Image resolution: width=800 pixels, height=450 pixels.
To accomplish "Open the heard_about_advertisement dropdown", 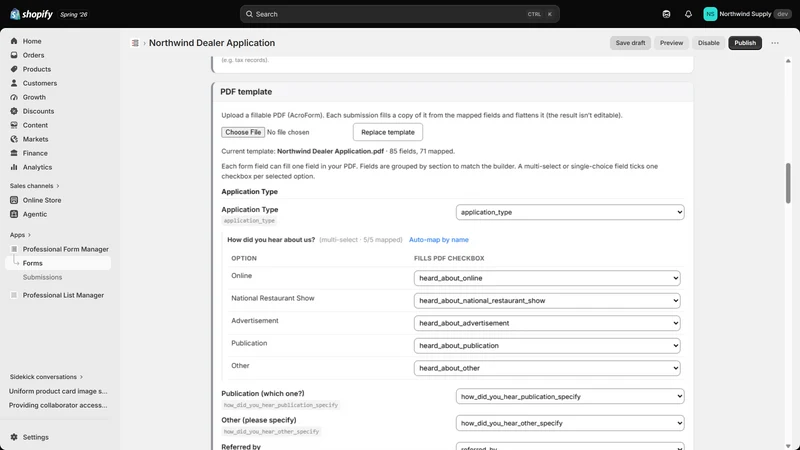I will click(547, 323).
